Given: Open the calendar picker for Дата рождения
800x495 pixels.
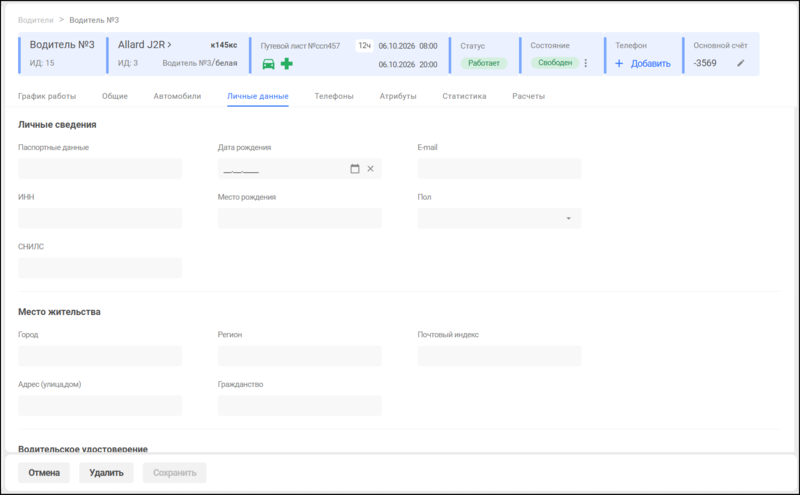Looking at the screenshot, I should [355, 168].
